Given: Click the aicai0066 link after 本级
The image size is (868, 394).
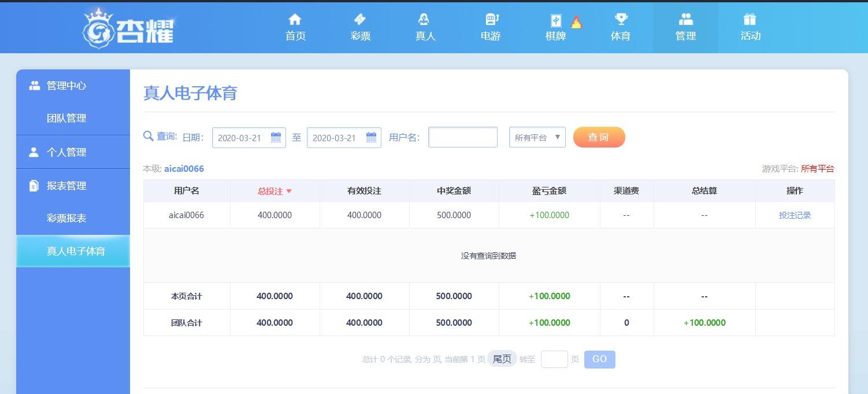Looking at the screenshot, I should tap(184, 169).
